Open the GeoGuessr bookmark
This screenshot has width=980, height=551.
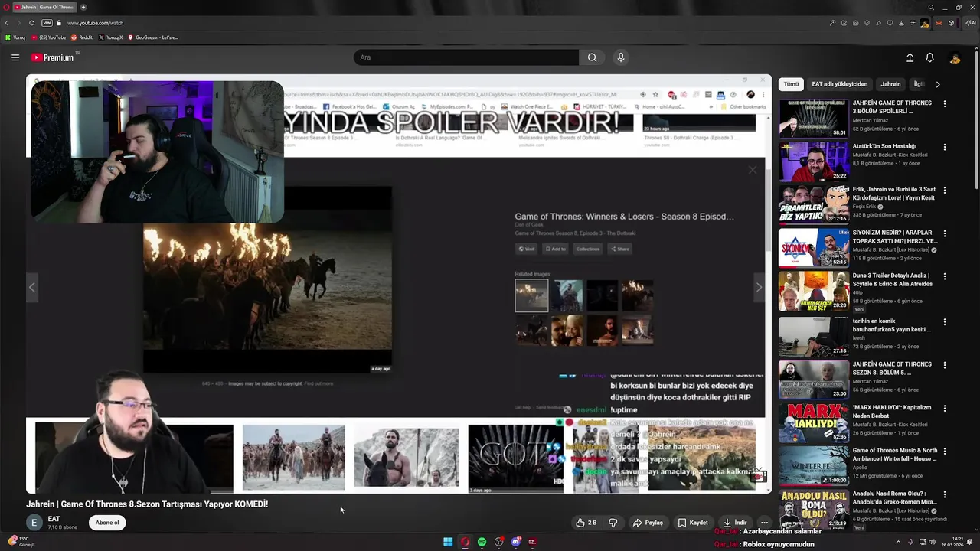click(153, 37)
